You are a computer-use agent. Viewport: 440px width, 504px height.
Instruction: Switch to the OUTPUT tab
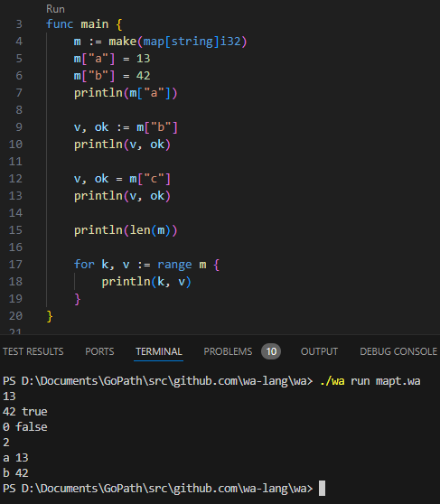319,351
